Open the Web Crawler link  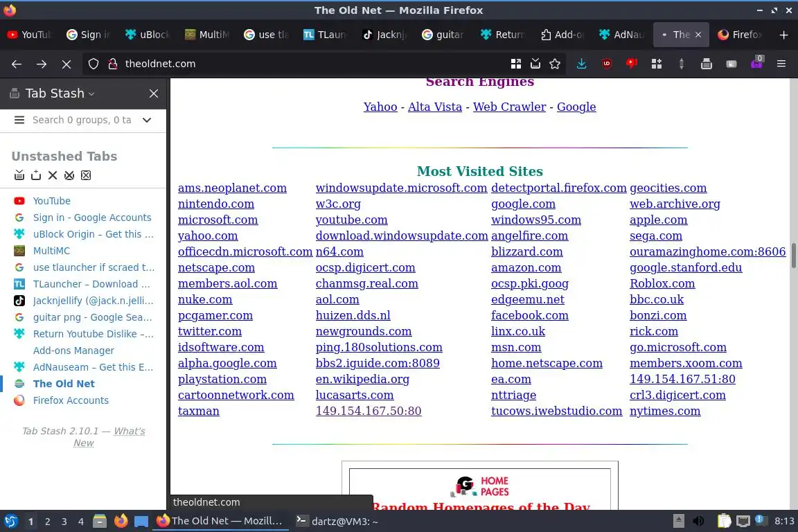coord(509,107)
